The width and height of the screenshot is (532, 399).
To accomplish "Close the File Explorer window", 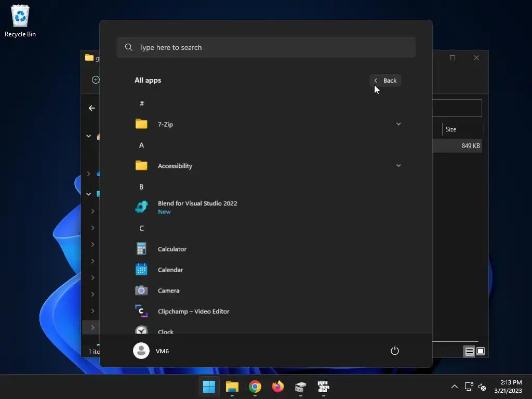I will [x=476, y=58].
